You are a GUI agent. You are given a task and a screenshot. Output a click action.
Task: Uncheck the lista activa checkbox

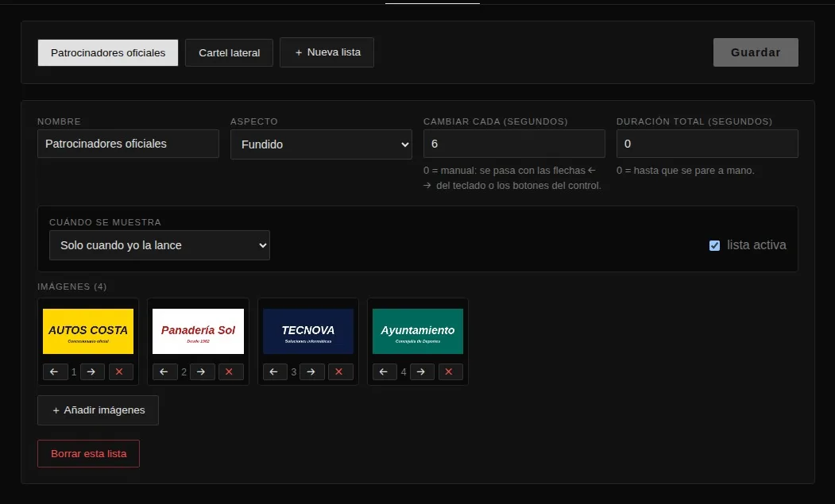tap(715, 245)
